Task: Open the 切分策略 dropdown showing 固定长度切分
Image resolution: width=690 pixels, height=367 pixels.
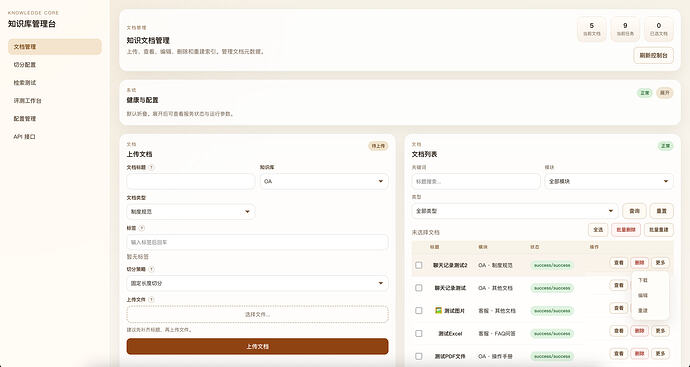Action: point(257,283)
